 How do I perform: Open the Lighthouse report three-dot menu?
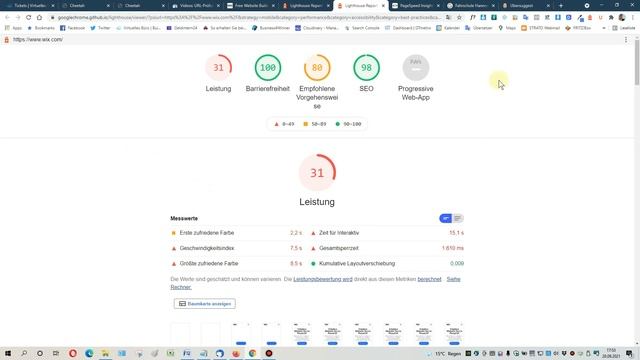click(x=626, y=40)
